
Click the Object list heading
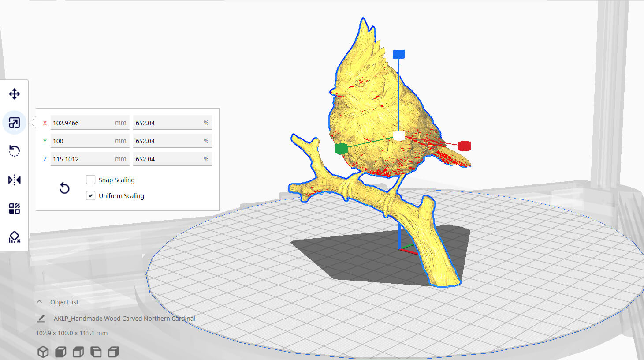coord(64,302)
